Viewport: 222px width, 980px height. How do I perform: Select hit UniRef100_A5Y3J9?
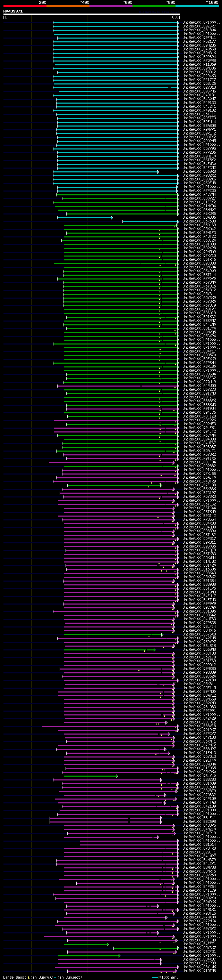[x=199, y=306]
